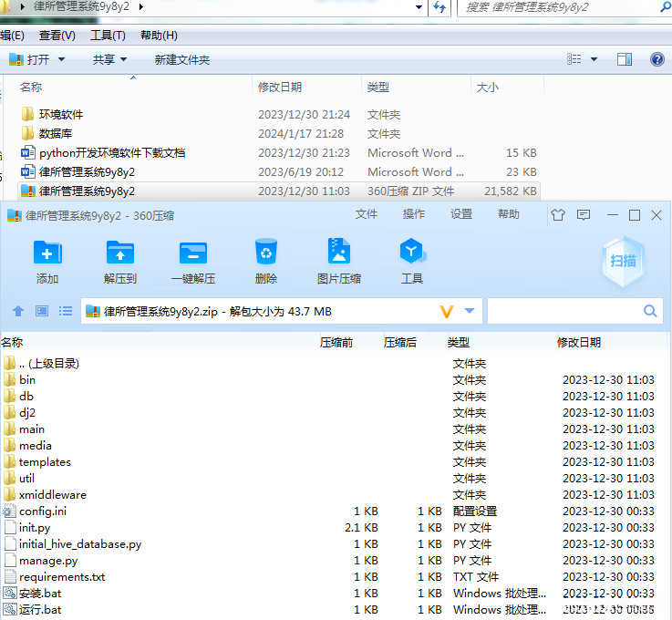
Task: Click the Explorer change view icon
Action: [x=574, y=59]
